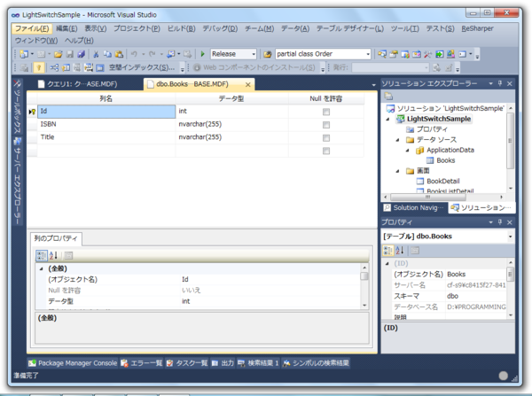Click the Manage XML Indexes icon

(x=89, y=67)
